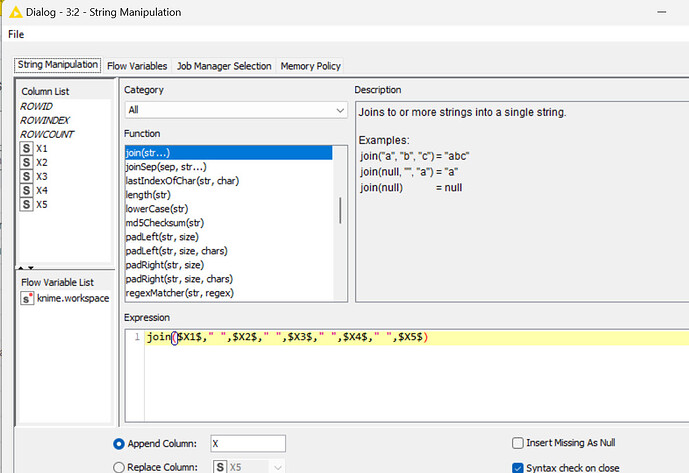Select ROWID in the Column List
Screen dimensions: 689x473
[36, 106]
